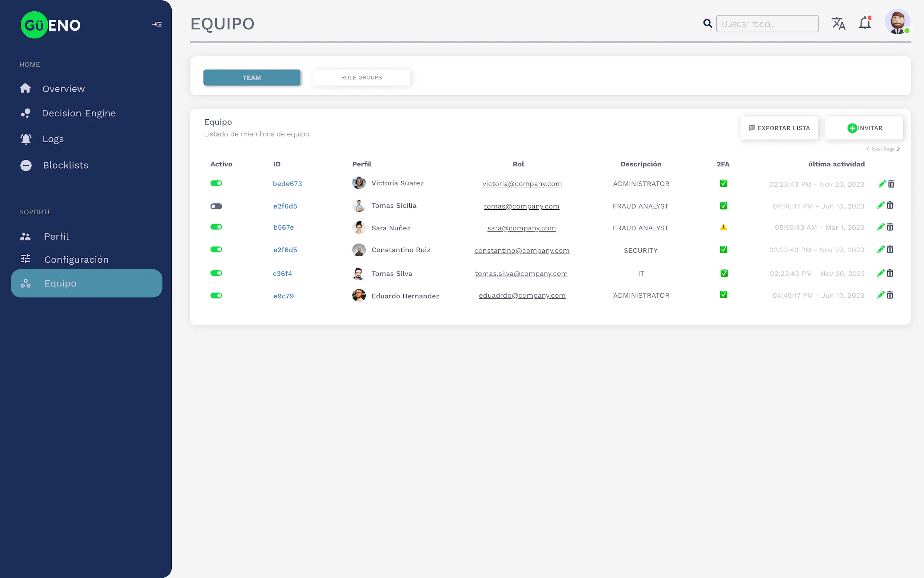The height and width of the screenshot is (578, 924).
Task: Edit Victoria Suarez with the pencil icon
Action: tap(881, 184)
